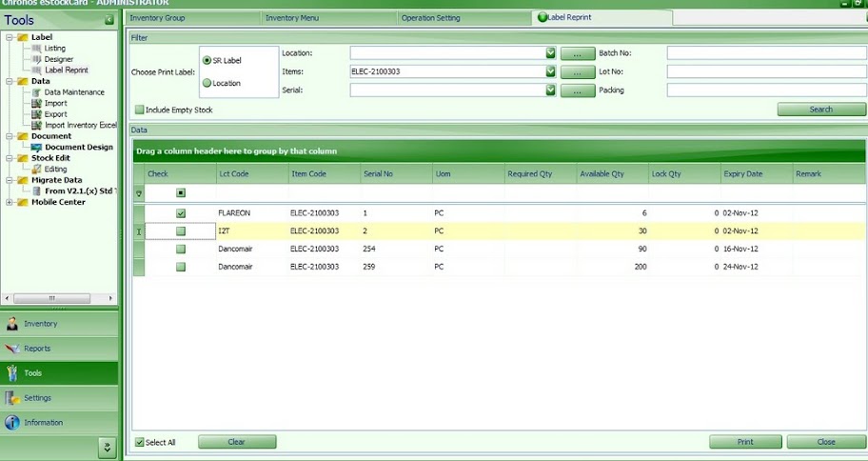Collapse the Document tree node
Screen dimensions: 868x461
point(10,136)
